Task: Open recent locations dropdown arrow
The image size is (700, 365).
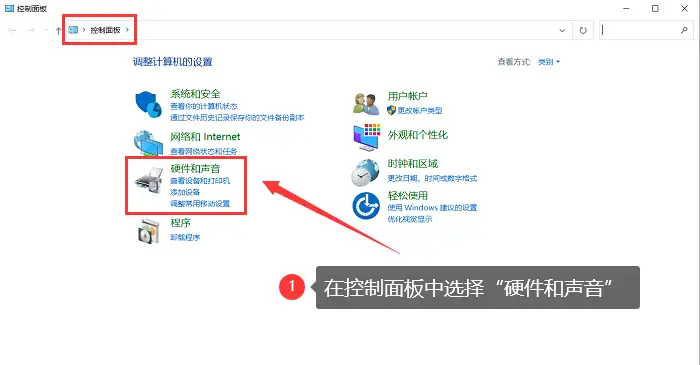Action: tap(46, 30)
